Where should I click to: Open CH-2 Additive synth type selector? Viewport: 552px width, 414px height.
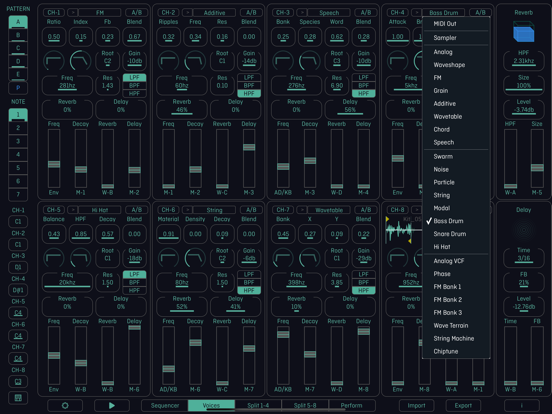click(x=214, y=12)
